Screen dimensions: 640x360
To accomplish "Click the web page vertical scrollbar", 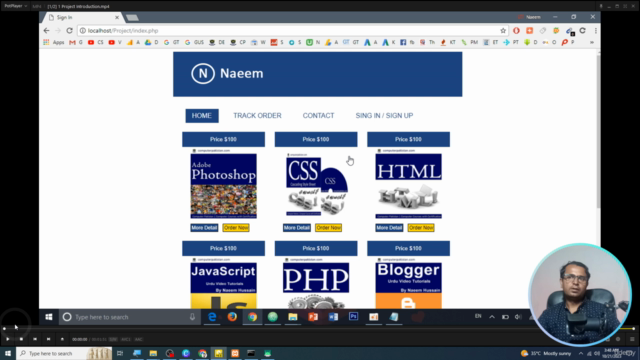I will pos(598,131).
